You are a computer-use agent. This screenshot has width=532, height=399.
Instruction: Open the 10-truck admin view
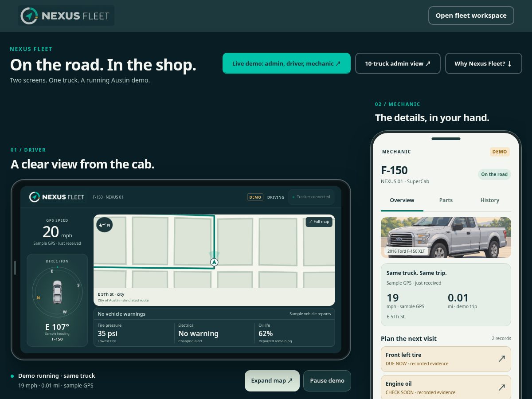tap(398, 63)
